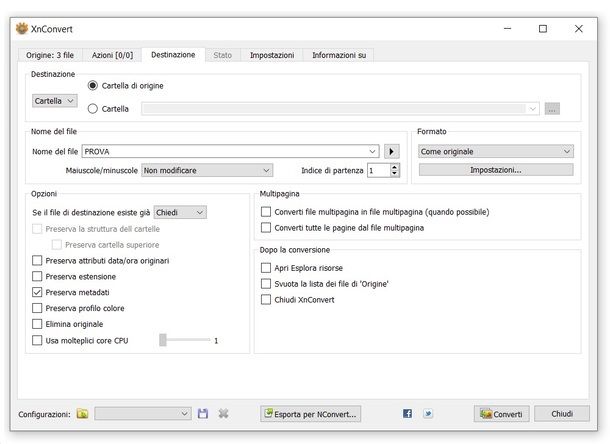Open the Non modificare case dropdown
The width and height of the screenshot is (610, 444).
(x=195, y=171)
